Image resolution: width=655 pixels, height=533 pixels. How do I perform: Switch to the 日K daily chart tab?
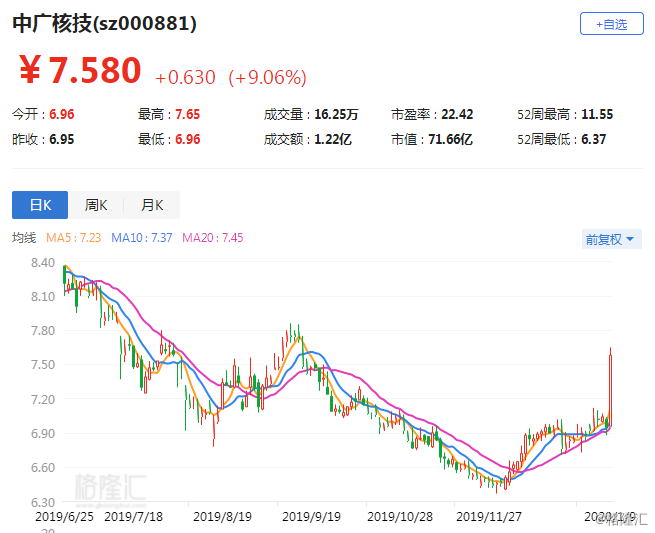[40, 205]
